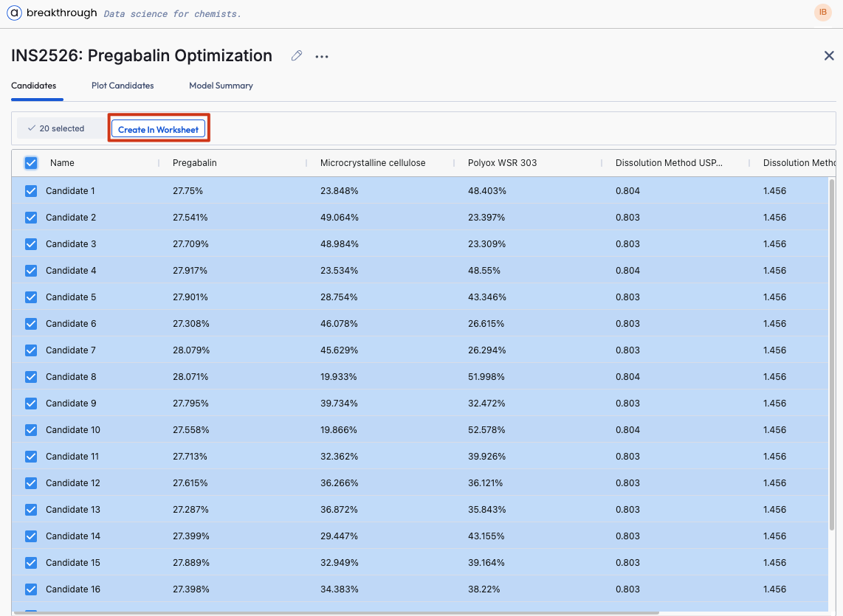843x616 pixels.
Task: Click cellulose value 46.078%
Action: (x=339, y=324)
